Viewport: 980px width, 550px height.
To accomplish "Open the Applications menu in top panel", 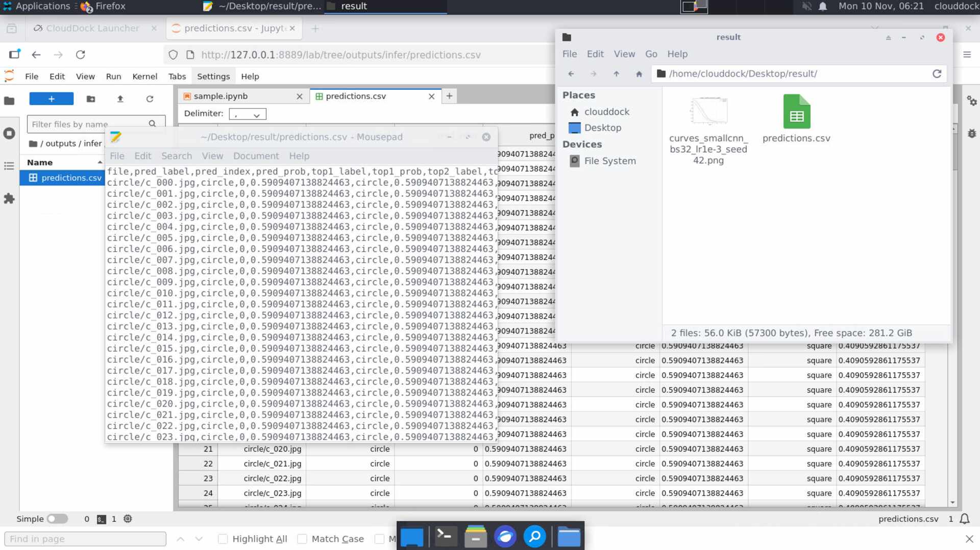I will coord(37,6).
